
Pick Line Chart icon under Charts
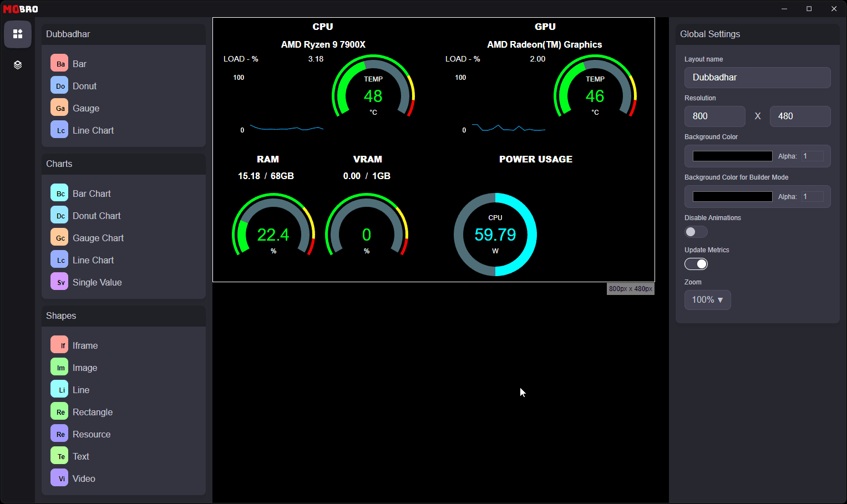point(59,260)
